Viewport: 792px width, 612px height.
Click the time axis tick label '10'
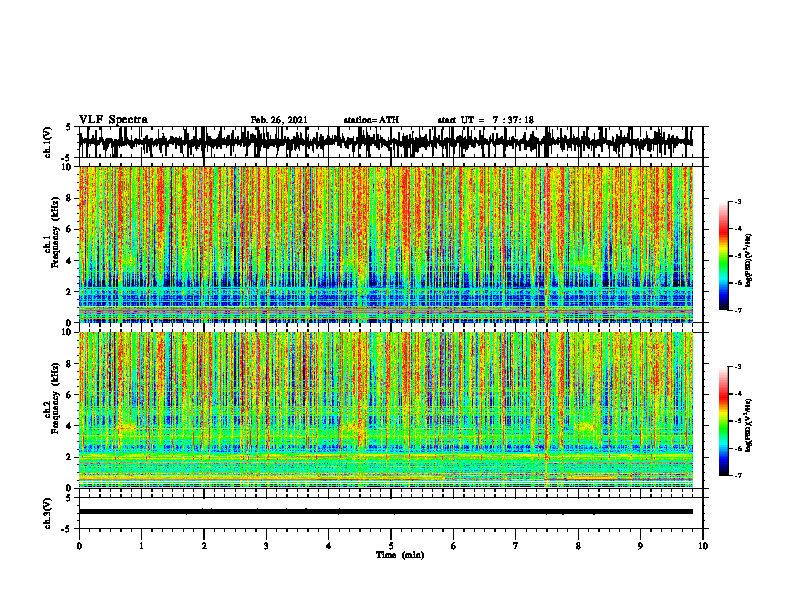(x=703, y=546)
